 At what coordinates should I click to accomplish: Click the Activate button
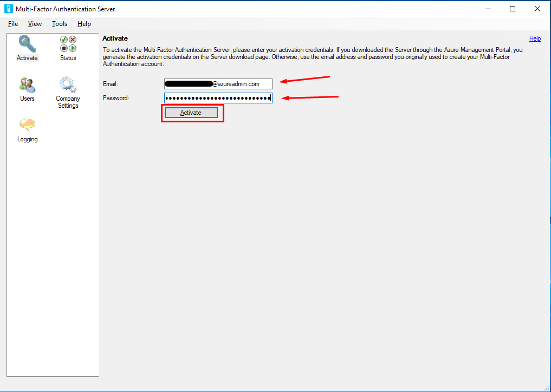coord(191,113)
